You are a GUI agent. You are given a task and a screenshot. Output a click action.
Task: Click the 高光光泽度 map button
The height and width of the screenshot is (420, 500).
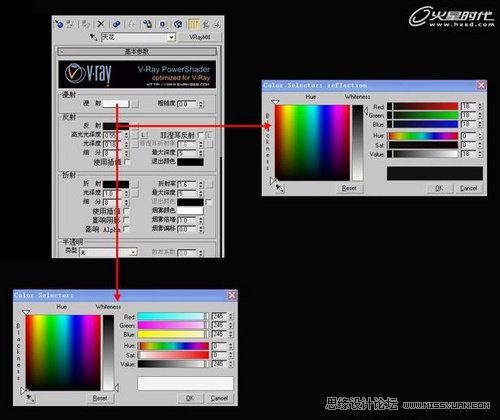pos(135,135)
